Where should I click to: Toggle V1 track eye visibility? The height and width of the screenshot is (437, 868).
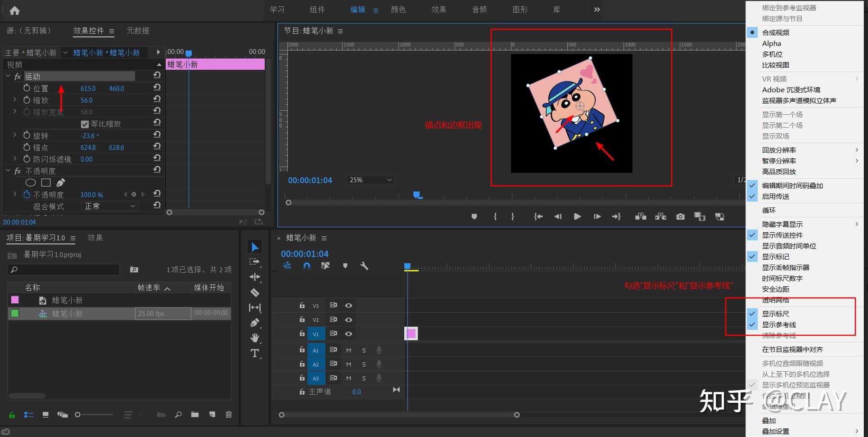click(348, 334)
